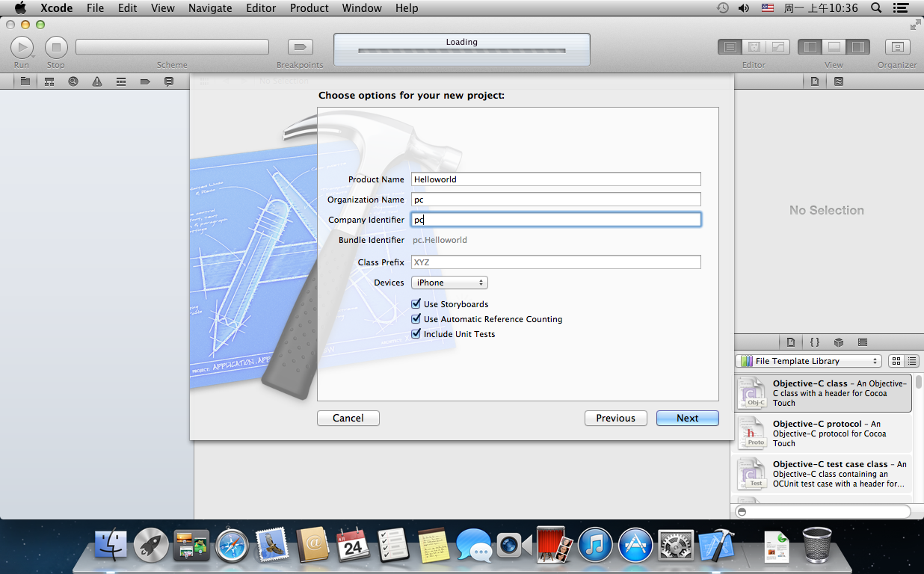Open Safari from the Dock
Image resolution: width=924 pixels, height=574 pixels.
click(x=232, y=546)
